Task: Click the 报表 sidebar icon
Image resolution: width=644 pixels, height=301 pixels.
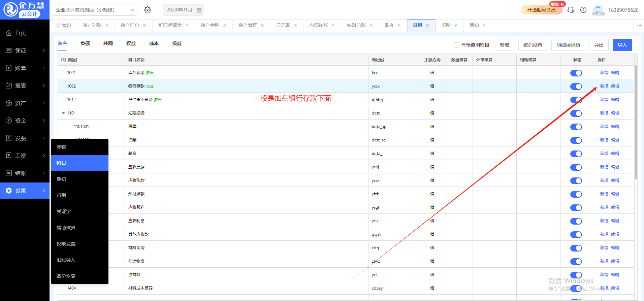Action: (x=9, y=86)
